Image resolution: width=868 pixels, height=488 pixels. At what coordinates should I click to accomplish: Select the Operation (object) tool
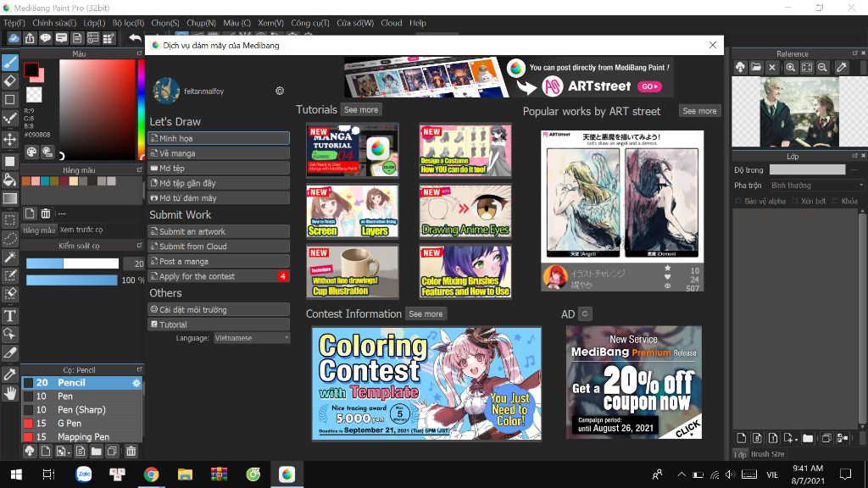(10, 334)
